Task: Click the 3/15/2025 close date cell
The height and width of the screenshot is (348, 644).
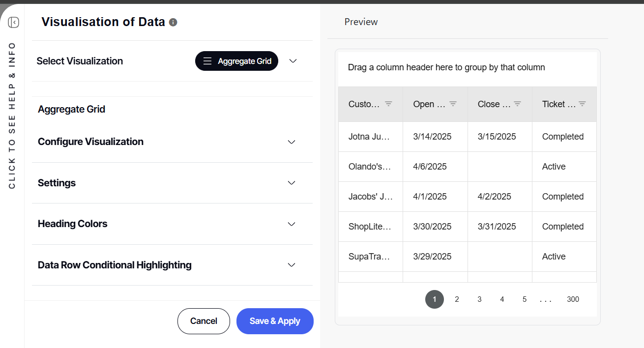Action: [500, 137]
